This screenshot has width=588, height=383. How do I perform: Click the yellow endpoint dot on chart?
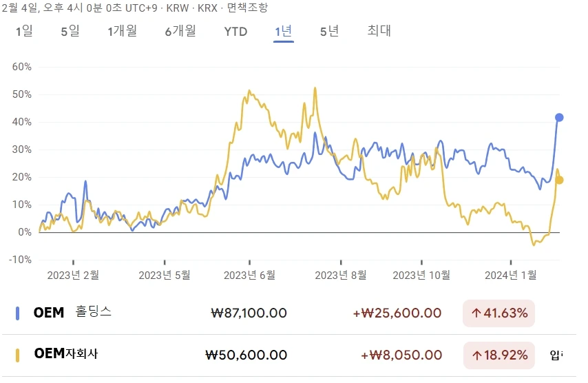(560, 180)
